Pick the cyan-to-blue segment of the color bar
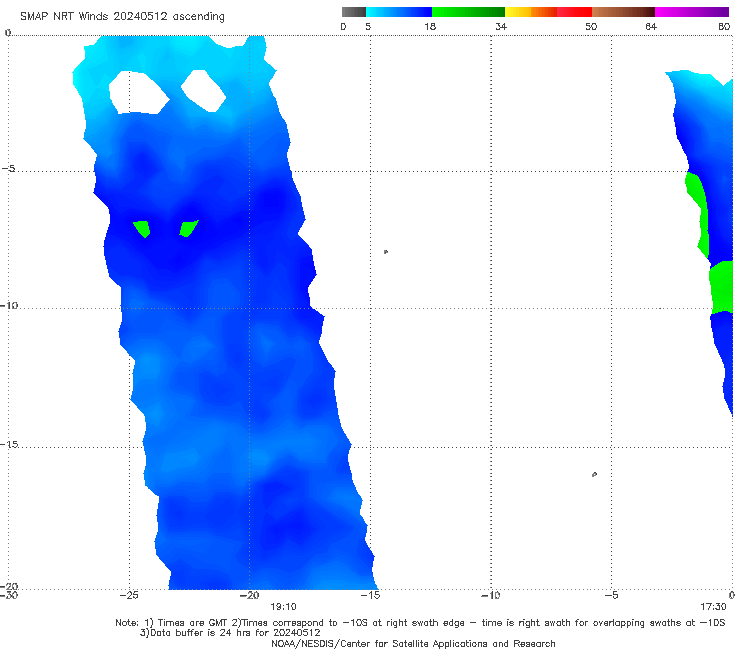 [399, 12]
